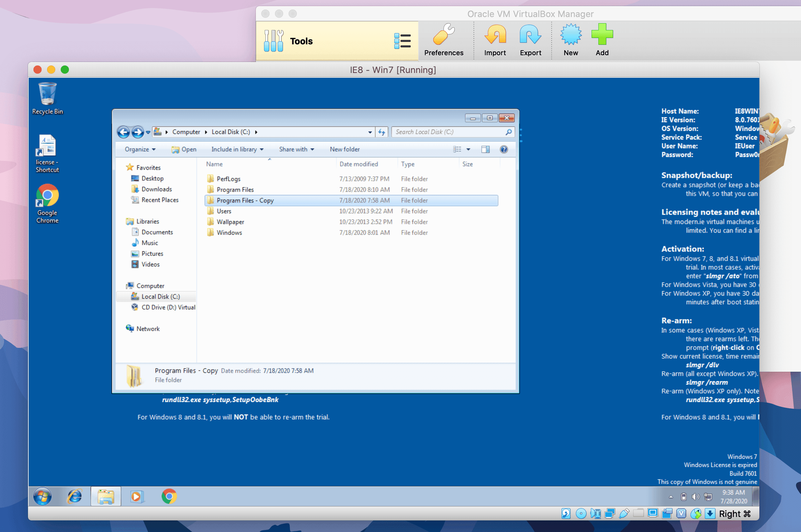This screenshot has height=532, width=801.
Task: Sort by the Size column header
Action: point(480,164)
